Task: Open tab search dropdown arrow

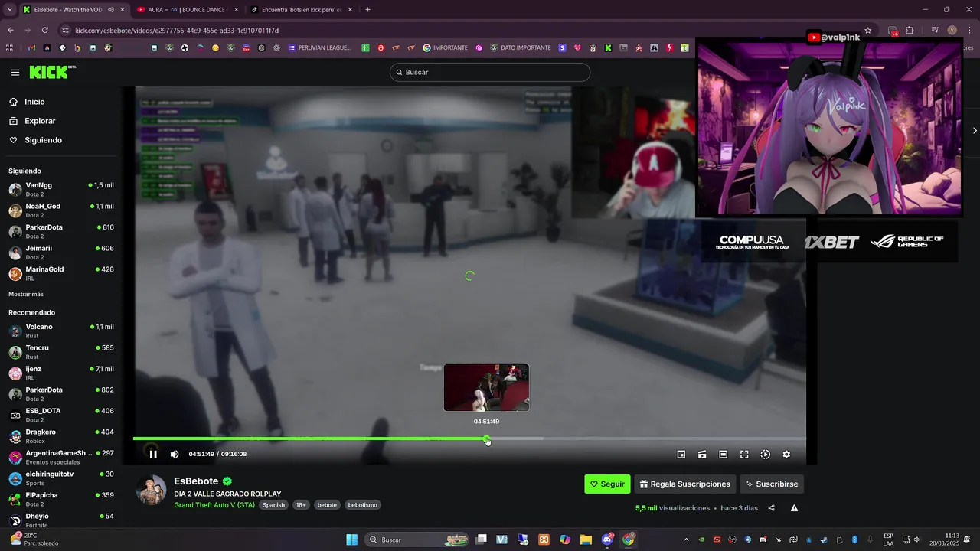Action: (x=9, y=10)
